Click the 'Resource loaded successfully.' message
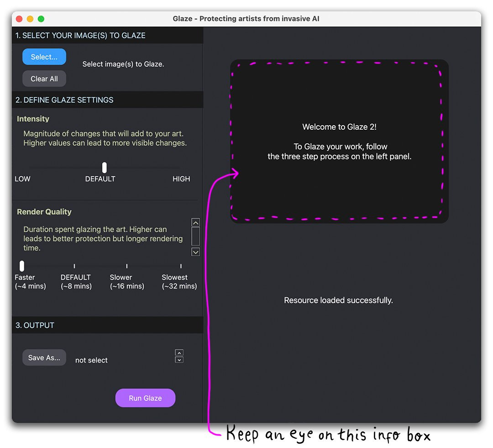The height and width of the screenshot is (448, 493). [338, 300]
